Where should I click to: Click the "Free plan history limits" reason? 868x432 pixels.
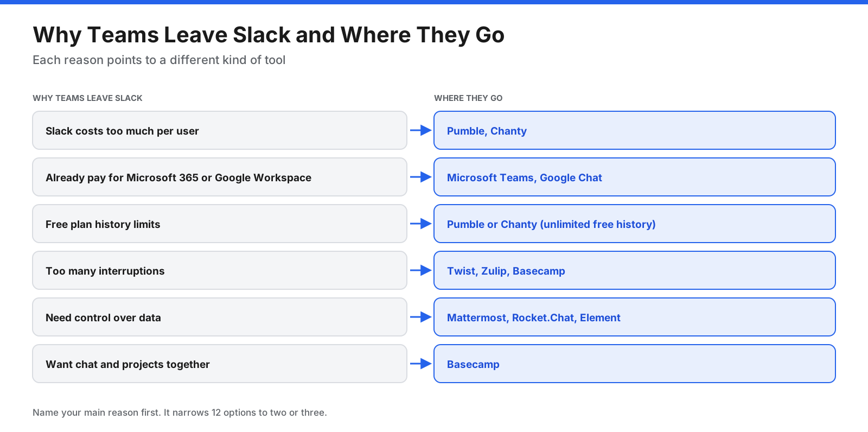coord(220,224)
